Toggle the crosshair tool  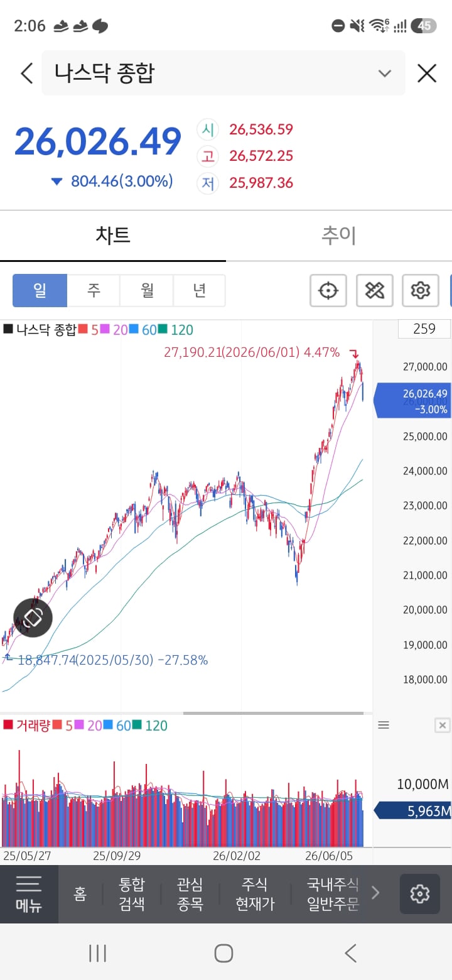pyautogui.click(x=328, y=290)
